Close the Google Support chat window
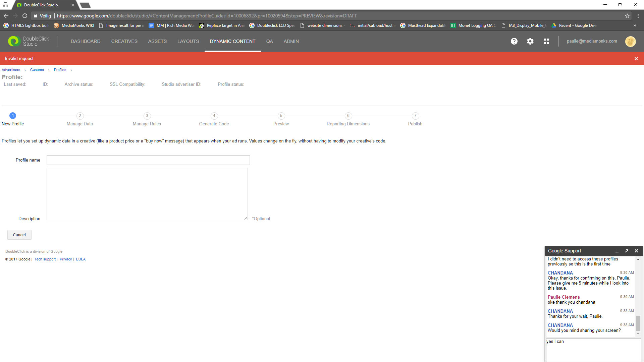This screenshot has width=644, height=362. pyautogui.click(x=636, y=251)
